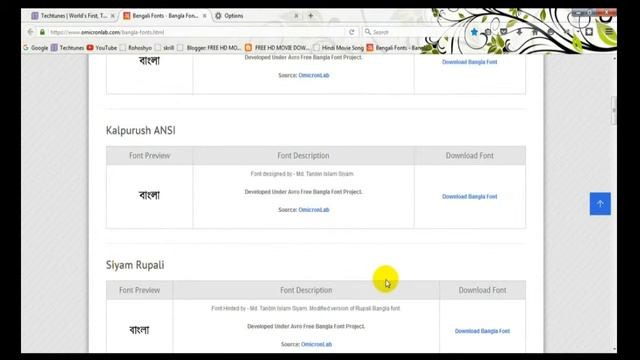The width and height of the screenshot is (640, 360).
Task: Click the Kalpurush ANSI heading
Action: click(140, 130)
